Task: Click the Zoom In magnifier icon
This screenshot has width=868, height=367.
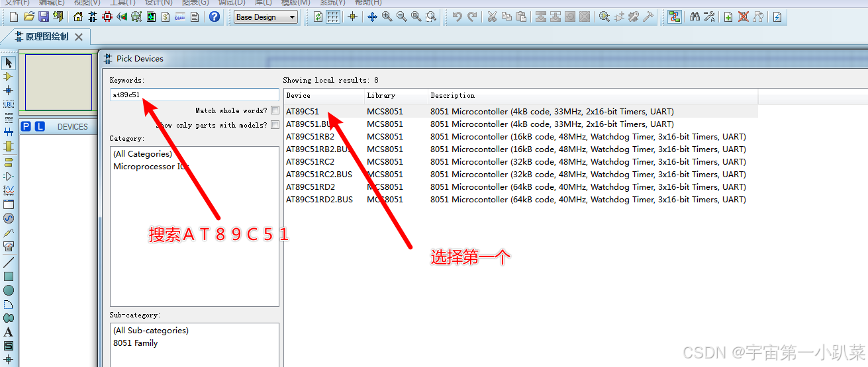Action: click(x=387, y=17)
